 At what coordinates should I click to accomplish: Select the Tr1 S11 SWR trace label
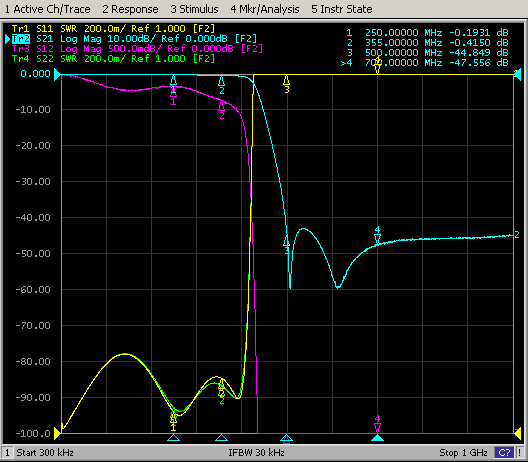[x=113, y=29]
